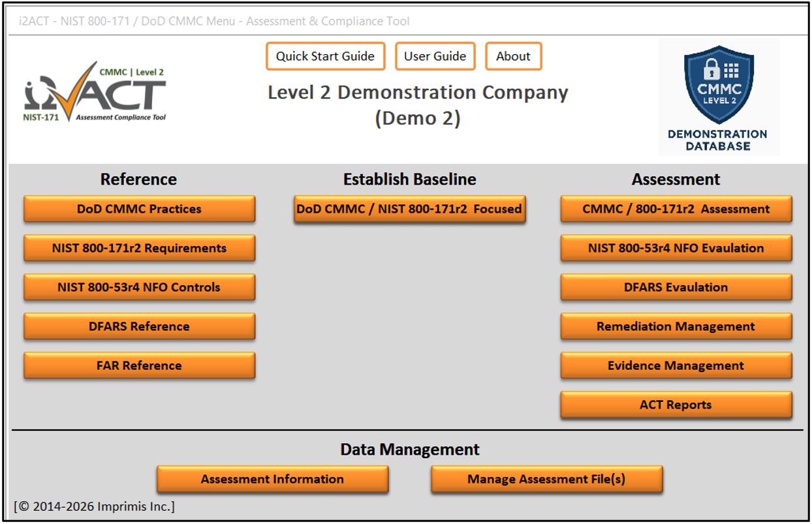Click the Data Management heading
The height and width of the screenshot is (524, 812).
pos(410,450)
